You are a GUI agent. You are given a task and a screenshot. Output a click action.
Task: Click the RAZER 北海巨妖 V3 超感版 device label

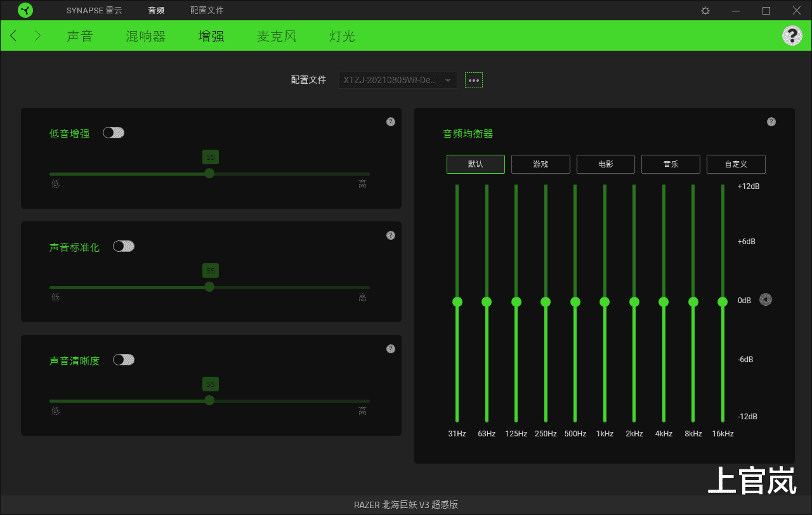click(406, 505)
